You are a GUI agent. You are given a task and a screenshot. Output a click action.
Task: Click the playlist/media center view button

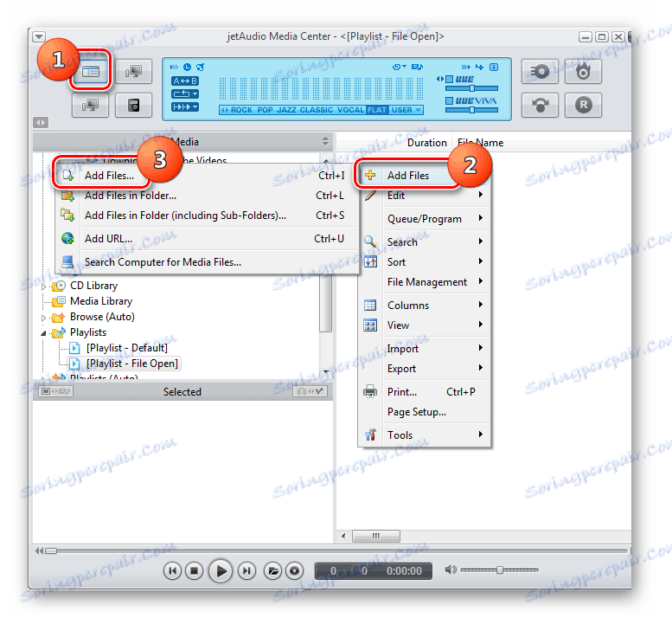91,71
